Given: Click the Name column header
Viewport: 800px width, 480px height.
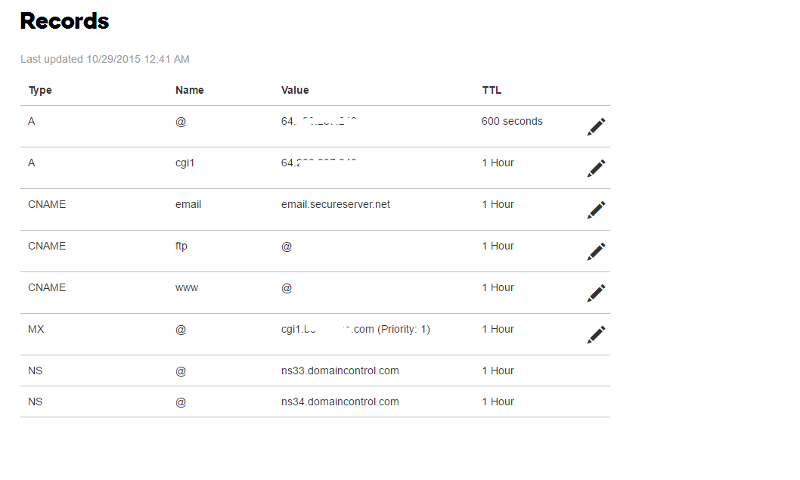Looking at the screenshot, I should coord(189,90).
